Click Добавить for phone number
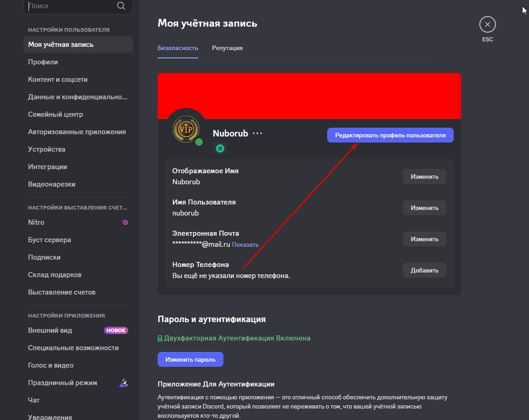 pos(424,270)
